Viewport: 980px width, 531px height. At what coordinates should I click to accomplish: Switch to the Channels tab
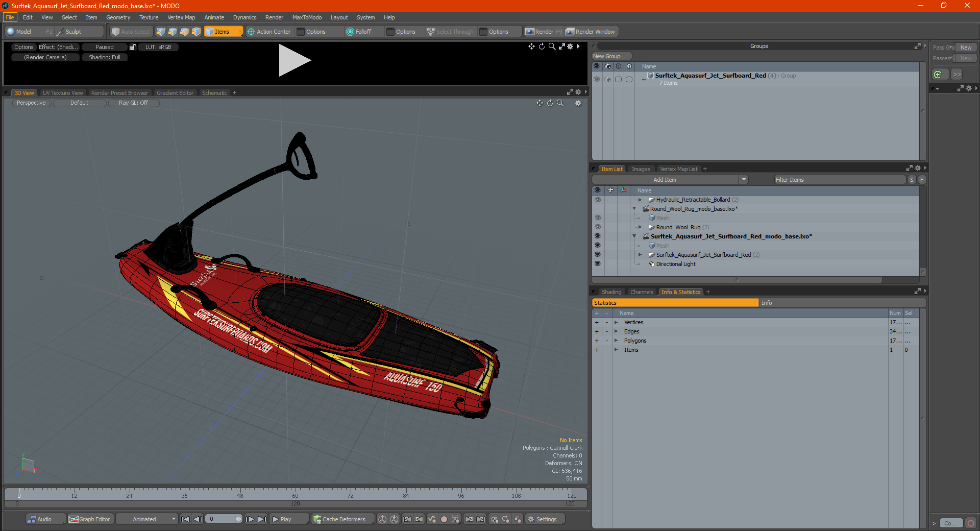(x=642, y=292)
